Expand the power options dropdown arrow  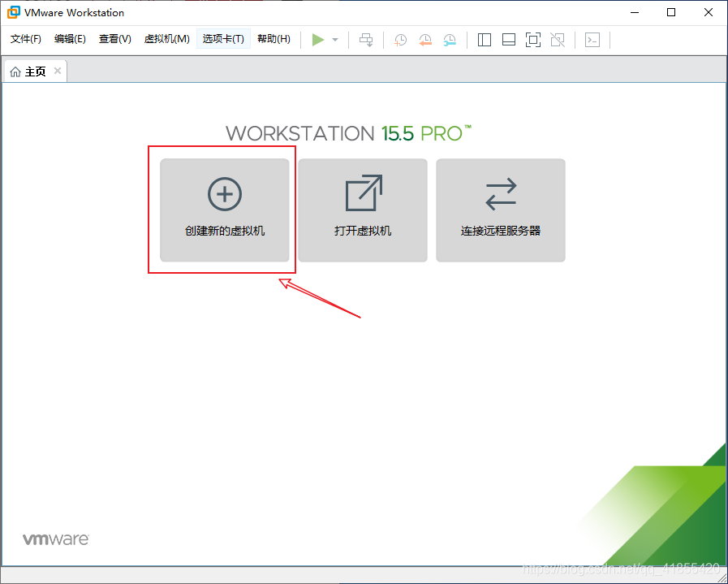(x=335, y=40)
